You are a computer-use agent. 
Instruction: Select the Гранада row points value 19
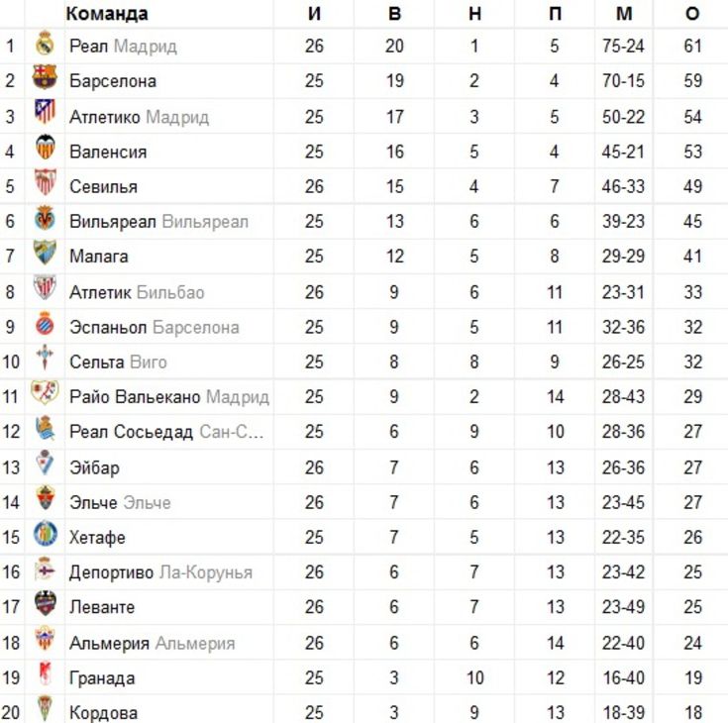[692, 678]
